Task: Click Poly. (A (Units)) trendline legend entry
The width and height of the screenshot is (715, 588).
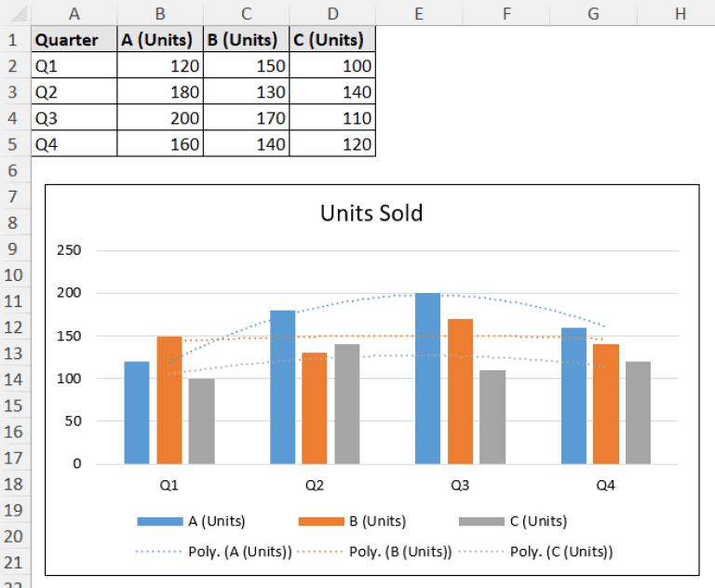Action: (213, 551)
